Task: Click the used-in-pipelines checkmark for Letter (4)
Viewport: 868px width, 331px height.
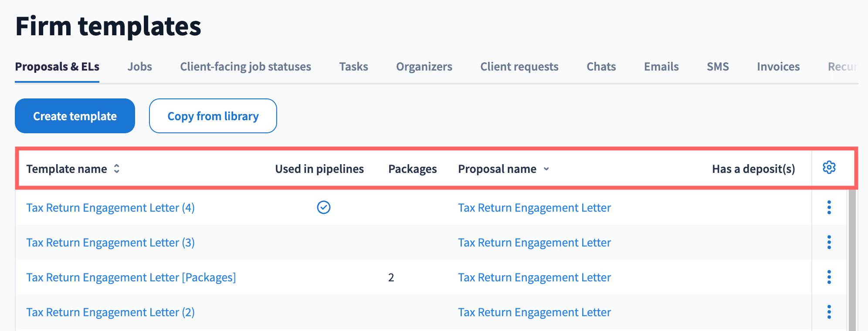Action: 324,207
